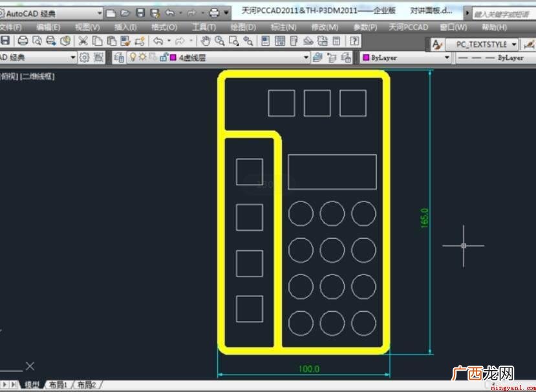Open the Help question mark icon

[354, 41]
